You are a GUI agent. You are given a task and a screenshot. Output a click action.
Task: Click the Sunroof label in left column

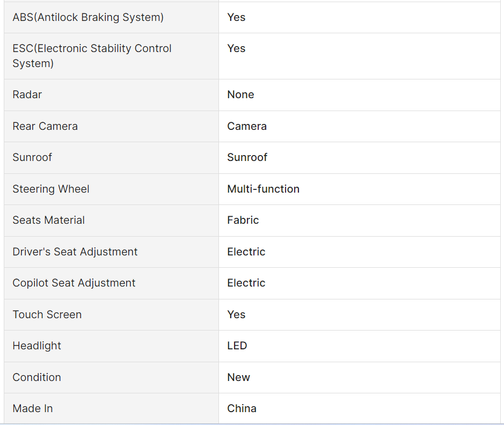32,157
